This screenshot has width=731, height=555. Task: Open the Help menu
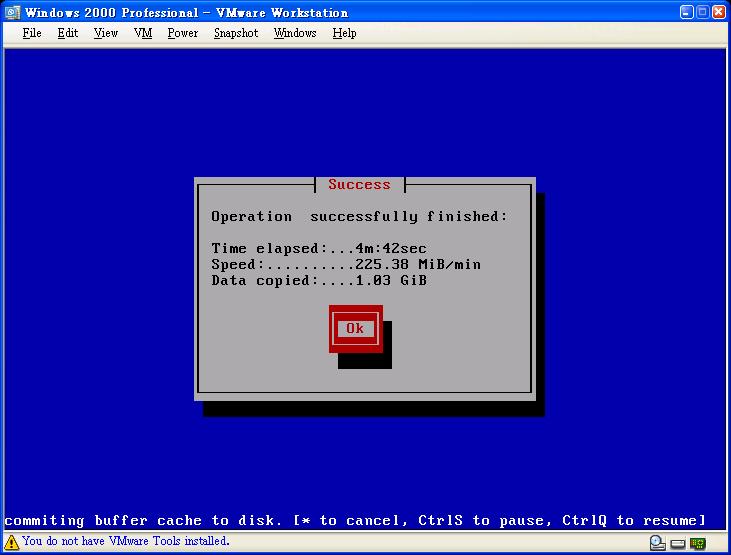tap(345, 33)
